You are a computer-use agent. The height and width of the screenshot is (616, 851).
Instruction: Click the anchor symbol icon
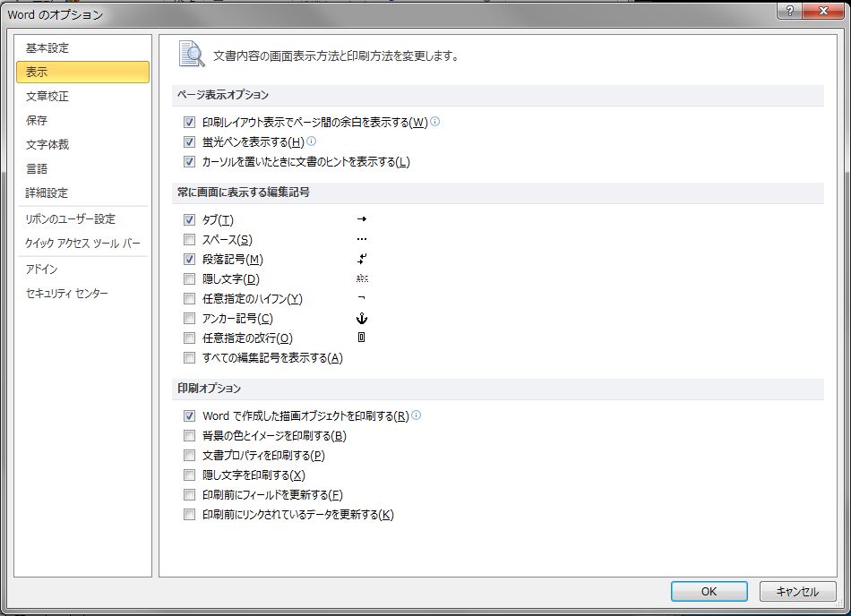coord(362,318)
